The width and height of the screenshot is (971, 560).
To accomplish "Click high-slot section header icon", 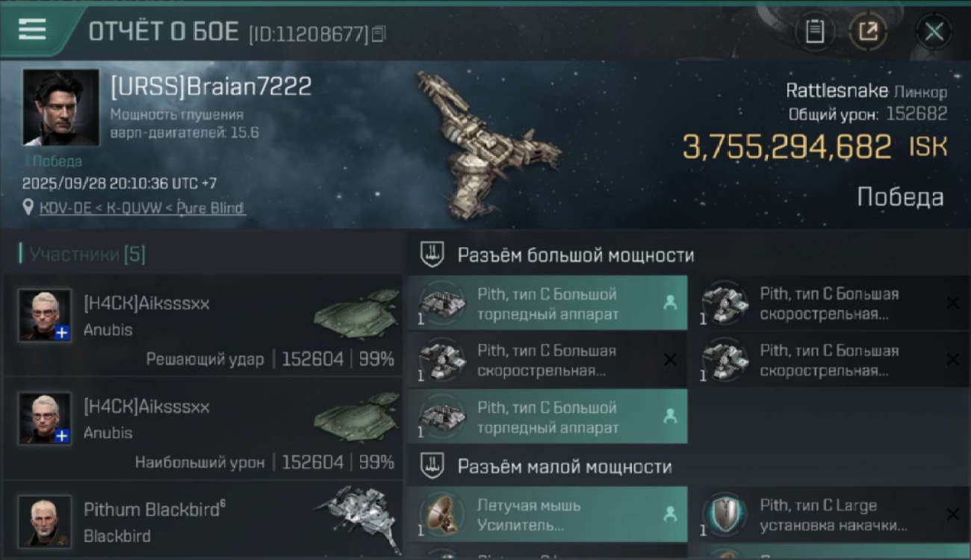I will pyautogui.click(x=432, y=255).
